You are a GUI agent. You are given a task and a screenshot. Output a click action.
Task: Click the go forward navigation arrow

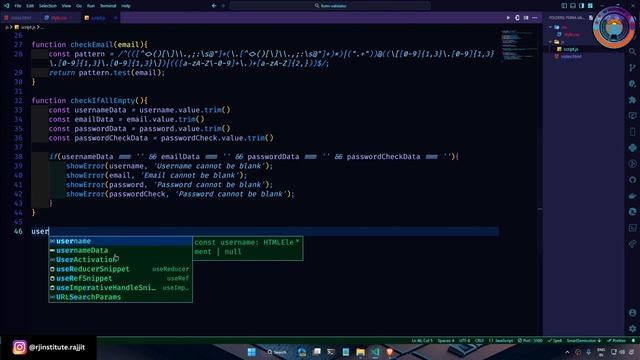[x=223, y=6]
